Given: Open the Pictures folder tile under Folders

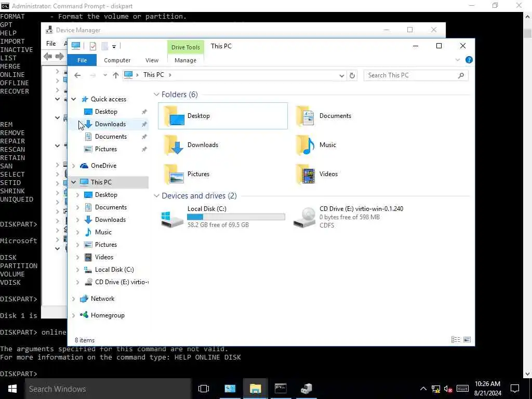Looking at the screenshot, I should point(186,174).
